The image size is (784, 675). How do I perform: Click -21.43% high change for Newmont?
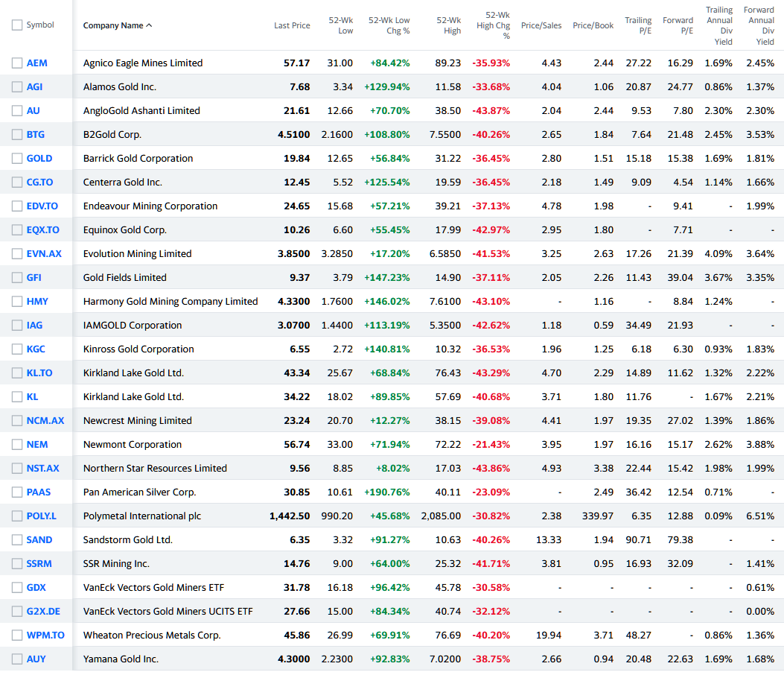point(491,444)
